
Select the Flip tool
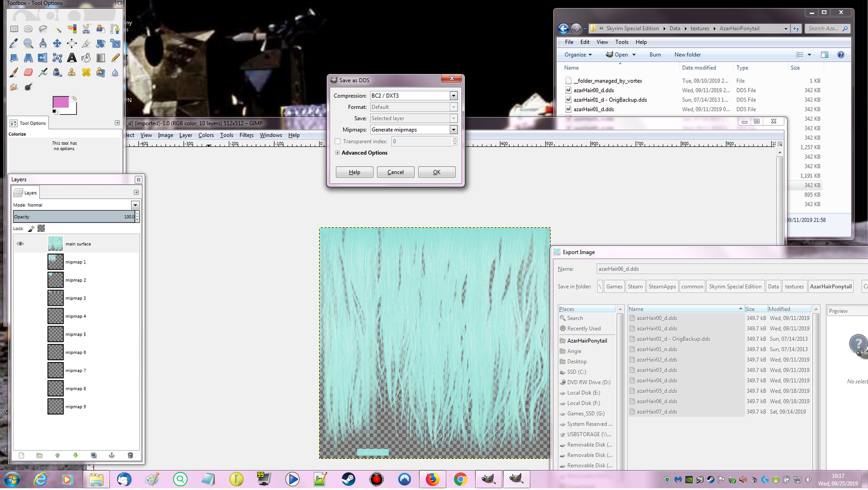tap(43, 58)
